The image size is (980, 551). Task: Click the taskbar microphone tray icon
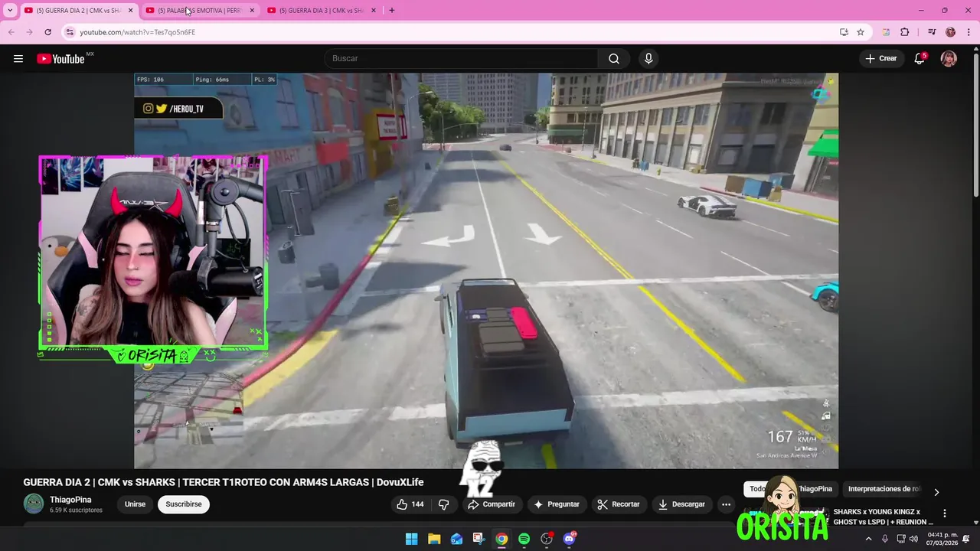(x=885, y=539)
